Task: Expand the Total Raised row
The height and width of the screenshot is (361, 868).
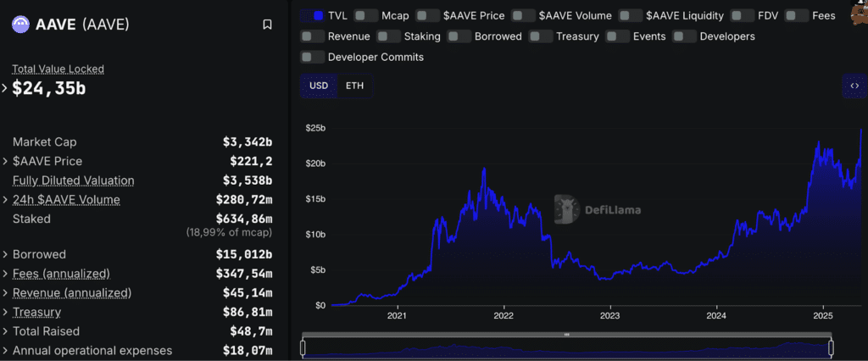Action: pos(4,331)
